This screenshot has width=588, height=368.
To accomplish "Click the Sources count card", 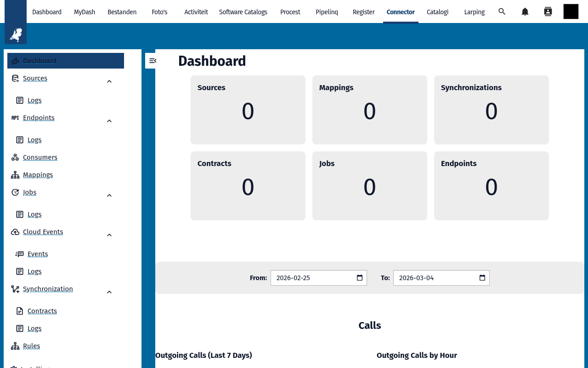I will (248, 110).
